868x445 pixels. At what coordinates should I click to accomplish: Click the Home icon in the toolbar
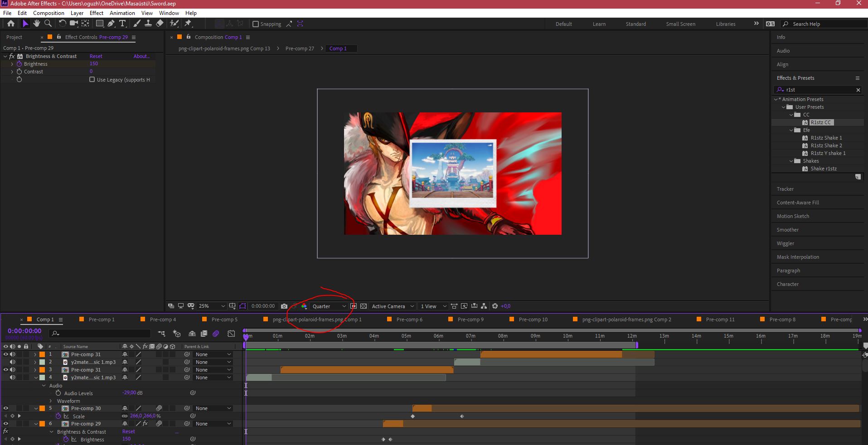point(11,24)
